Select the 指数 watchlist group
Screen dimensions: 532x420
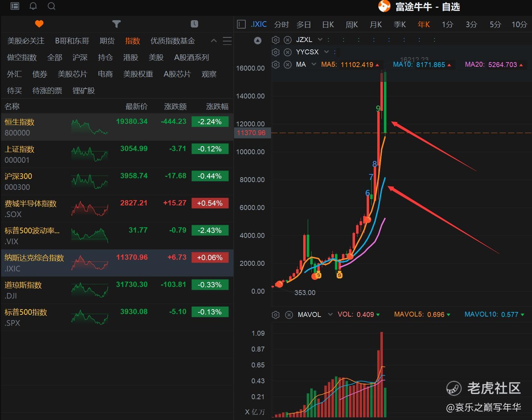[x=133, y=41]
